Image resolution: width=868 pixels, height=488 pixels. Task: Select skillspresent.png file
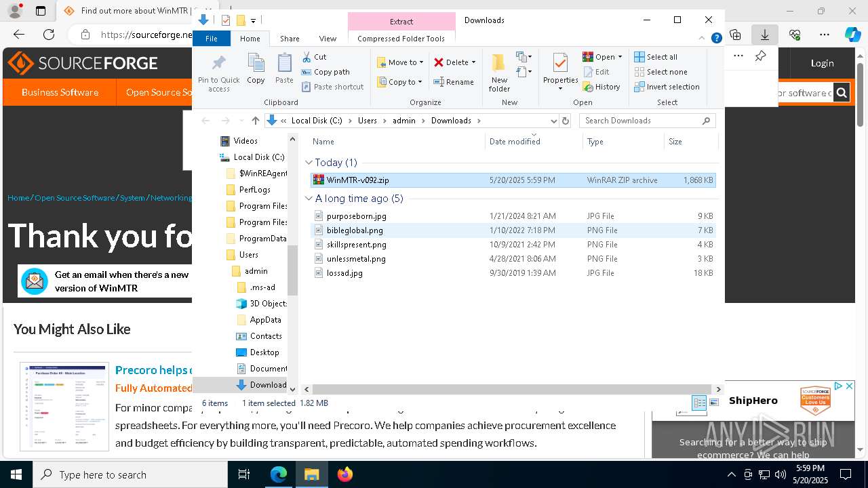click(x=513, y=245)
